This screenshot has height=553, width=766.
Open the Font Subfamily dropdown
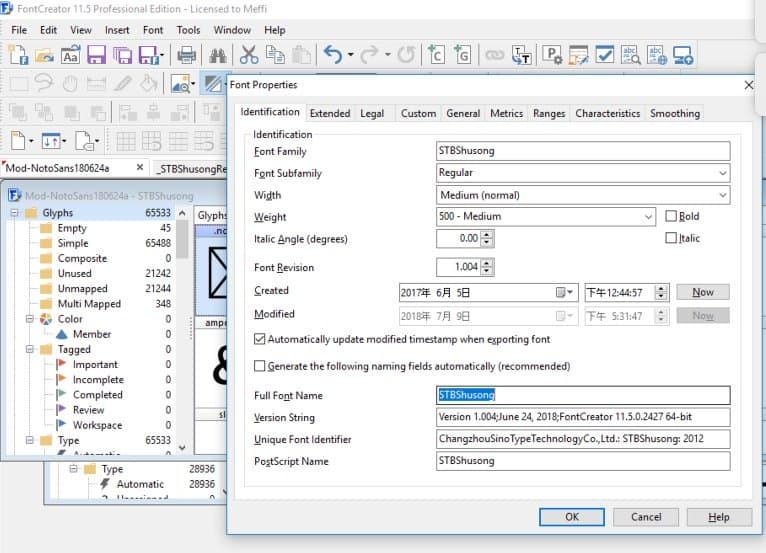pos(723,173)
